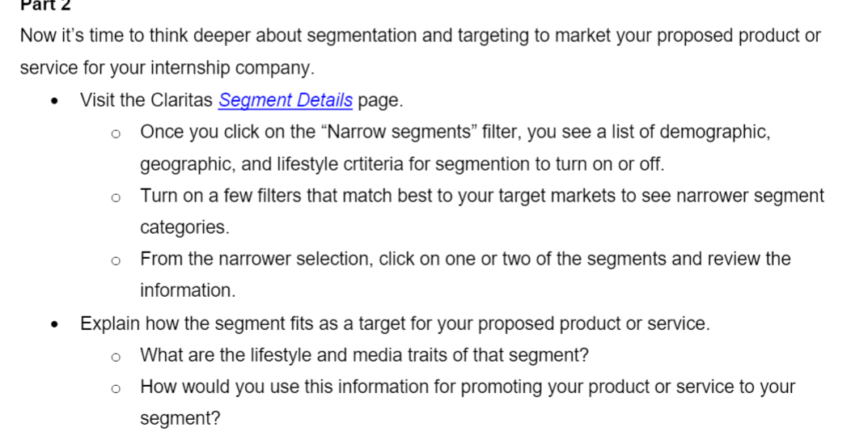Open the Segment Details hyperlink
The image size is (868, 436).
[x=285, y=100]
